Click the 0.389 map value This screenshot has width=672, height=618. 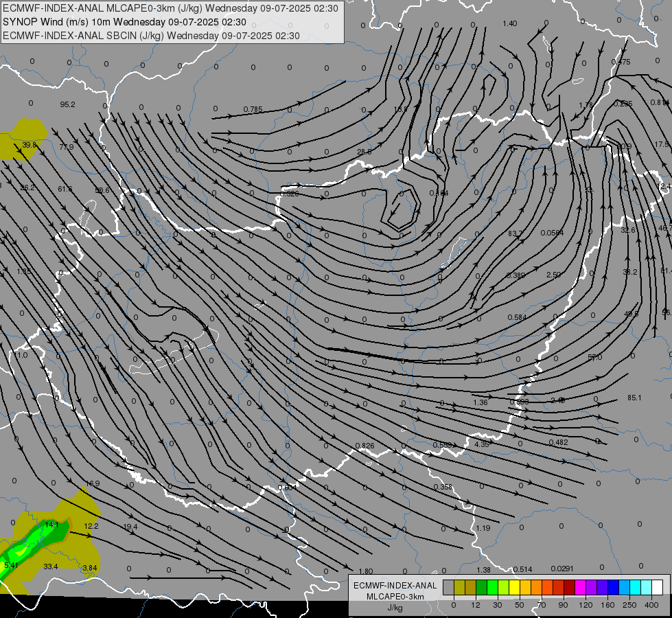coord(515,275)
